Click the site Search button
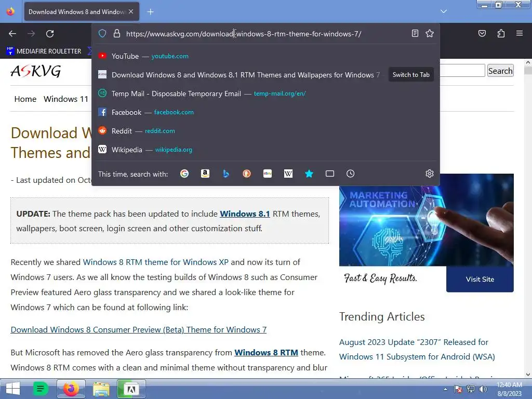This screenshot has height=399, width=532. (x=500, y=71)
